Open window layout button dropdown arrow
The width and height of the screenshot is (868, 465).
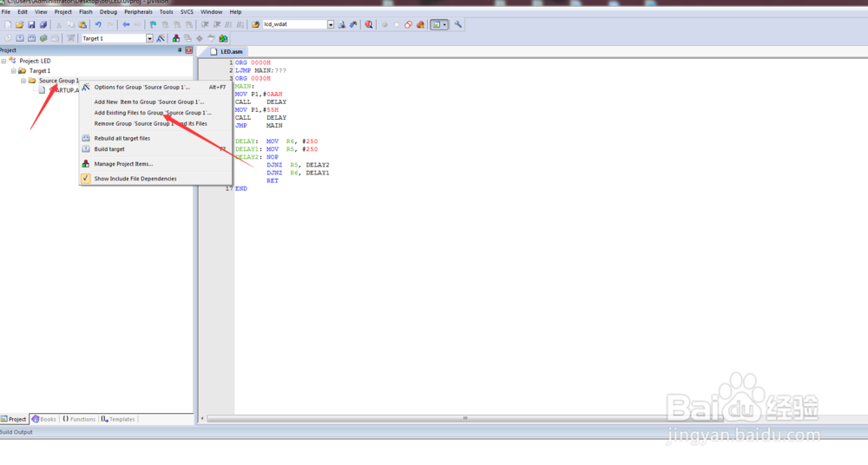click(x=444, y=24)
